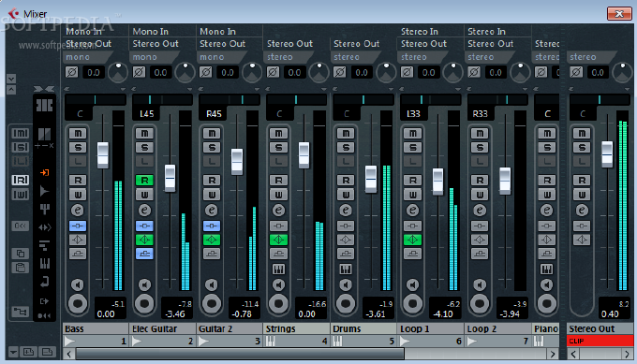Open Drums channel config 'stereo' selector
This screenshot has height=364, width=637.
(354, 57)
